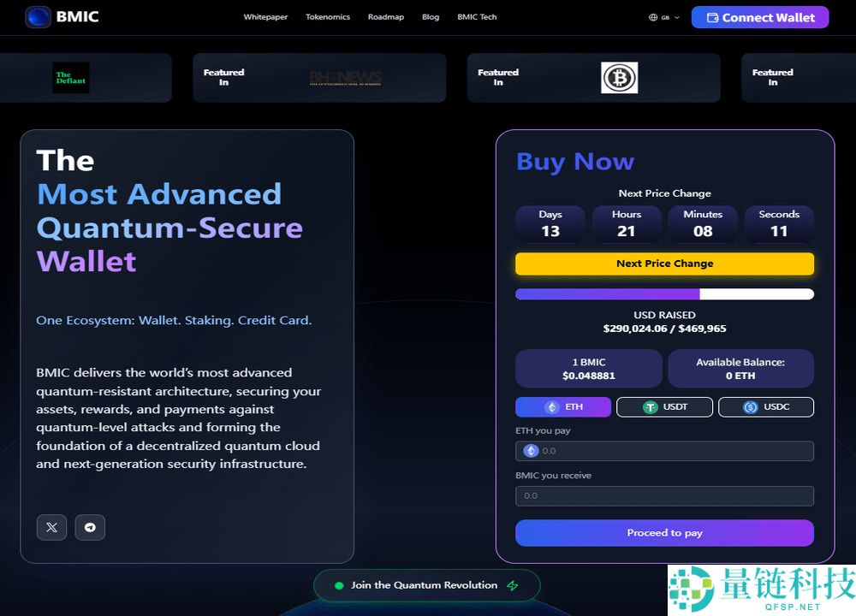The width and height of the screenshot is (856, 616).
Task: Click the 1 BMIC price box
Action: (589, 369)
